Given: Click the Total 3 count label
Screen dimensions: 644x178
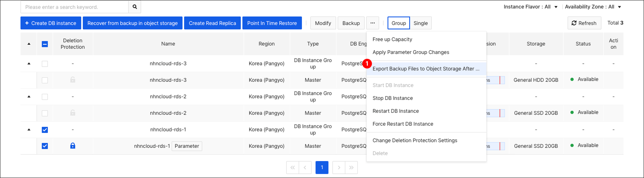Looking at the screenshot, I should [615, 23].
